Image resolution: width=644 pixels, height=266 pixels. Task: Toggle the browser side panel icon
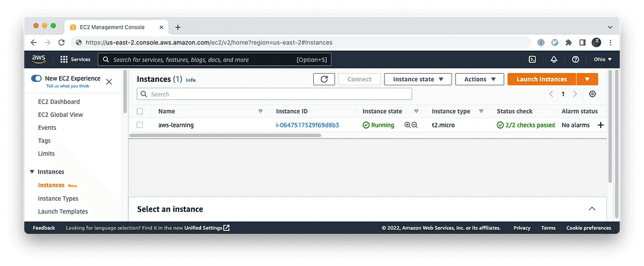click(583, 42)
